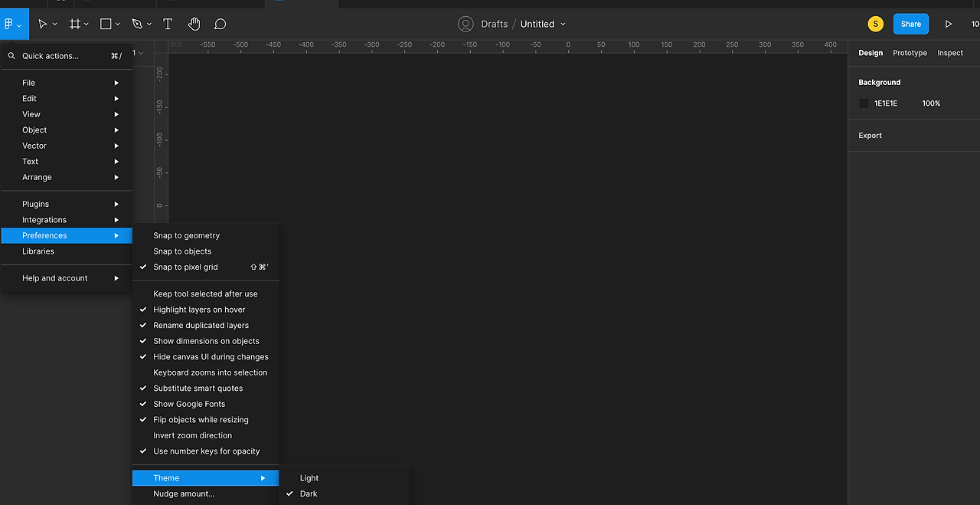Toggle Hide canvas UI during changes

(x=206, y=356)
